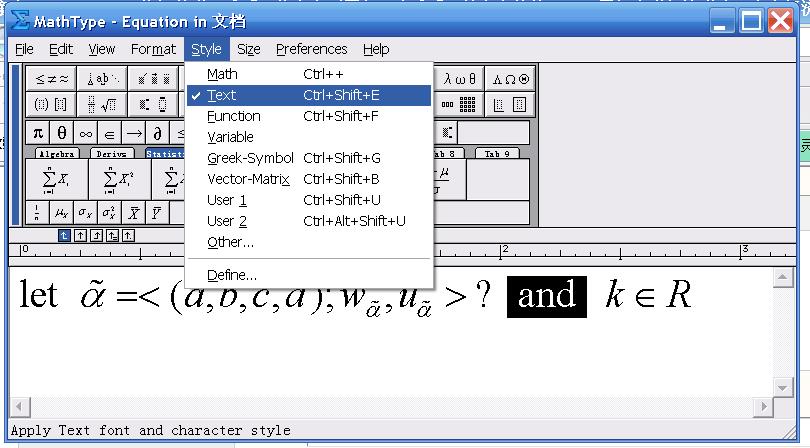Insert the right arrow symbol
This screenshot has width=810, height=448.
134,133
